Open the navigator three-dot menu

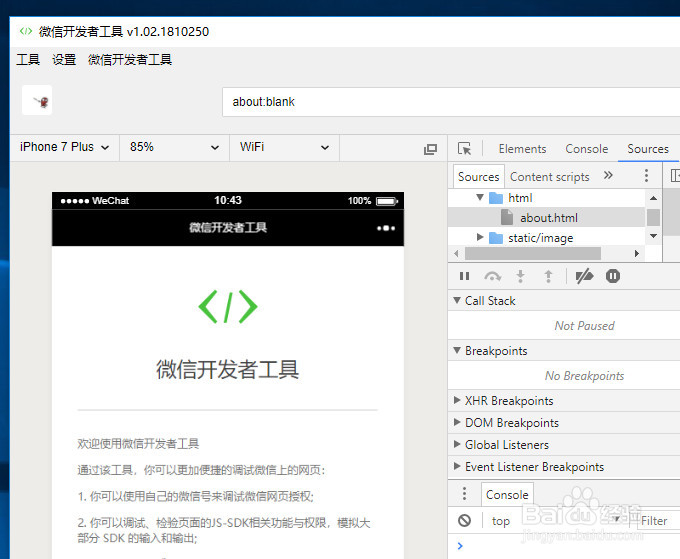(x=646, y=176)
